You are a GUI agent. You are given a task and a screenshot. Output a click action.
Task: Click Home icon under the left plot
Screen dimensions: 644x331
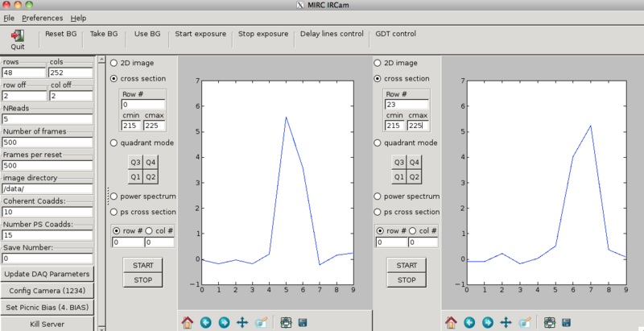pos(188,322)
